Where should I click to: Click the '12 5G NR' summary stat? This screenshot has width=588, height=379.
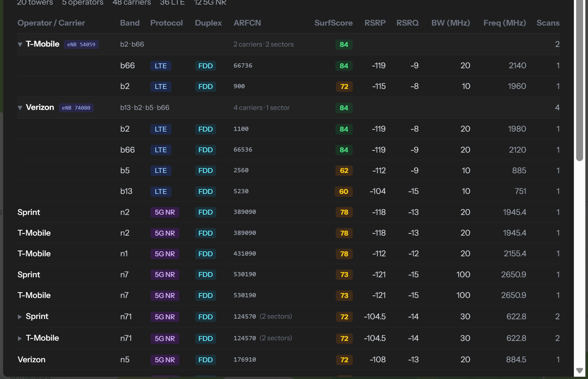(210, 3)
